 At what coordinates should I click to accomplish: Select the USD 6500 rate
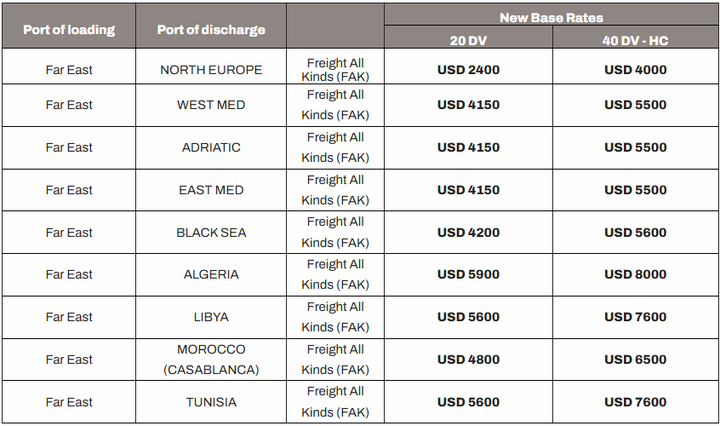[635, 359]
